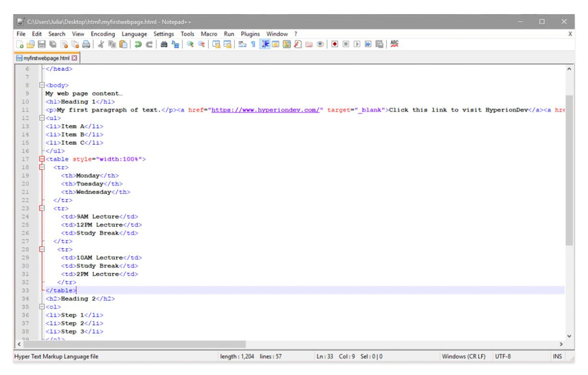This screenshot has width=588, height=375.
Task: Print the document using Print icon
Action: tap(86, 44)
